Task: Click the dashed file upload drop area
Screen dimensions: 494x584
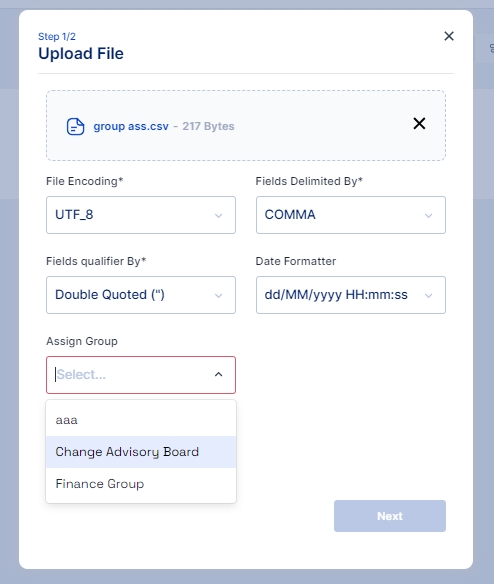Action: tap(246, 126)
